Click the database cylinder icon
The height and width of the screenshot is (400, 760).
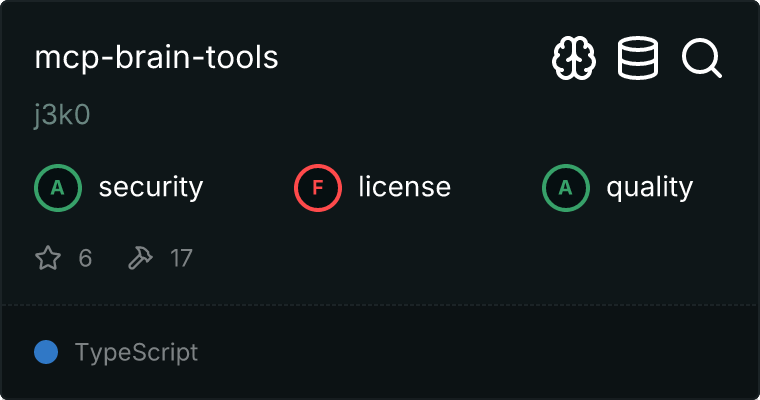(x=638, y=59)
